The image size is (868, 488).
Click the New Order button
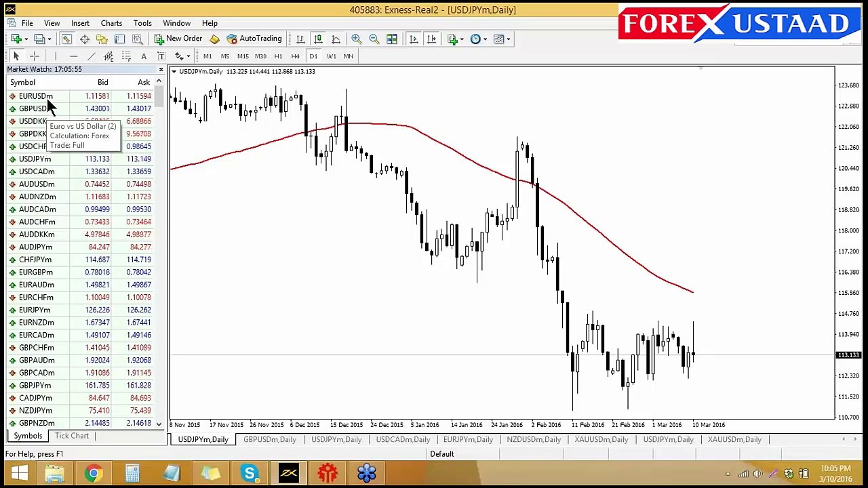click(x=178, y=39)
